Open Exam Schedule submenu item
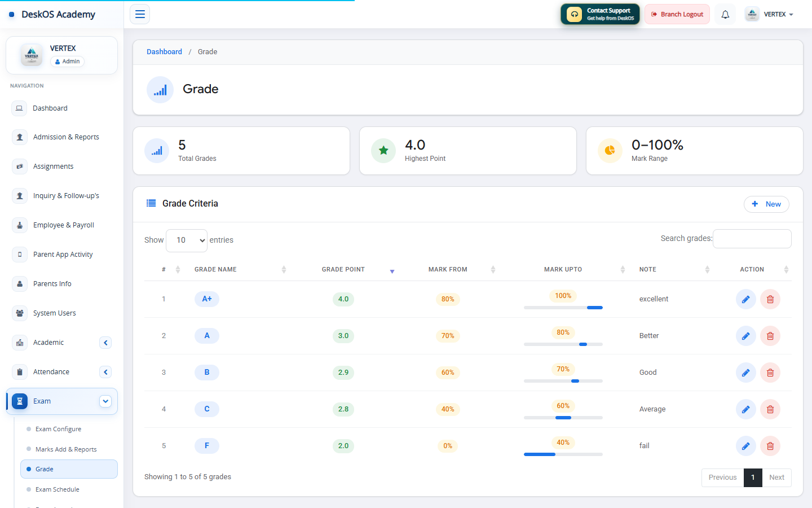This screenshot has width=812, height=508. [x=57, y=489]
